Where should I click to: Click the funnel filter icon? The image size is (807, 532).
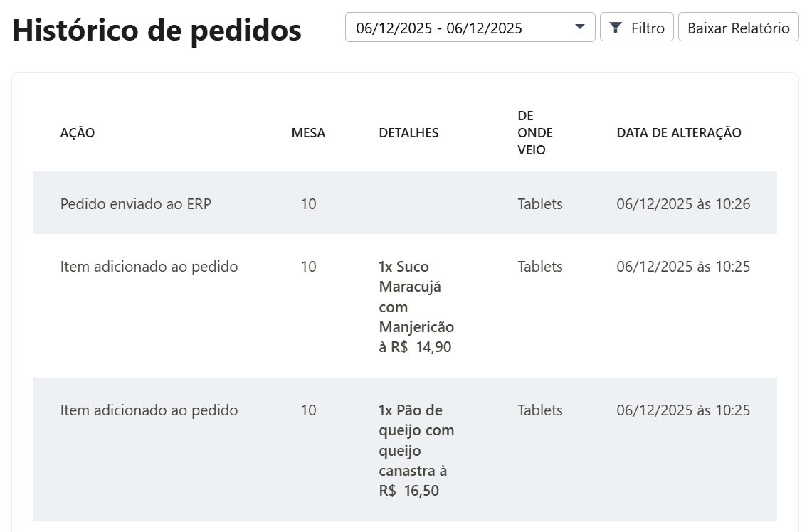(x=615, y=28)
